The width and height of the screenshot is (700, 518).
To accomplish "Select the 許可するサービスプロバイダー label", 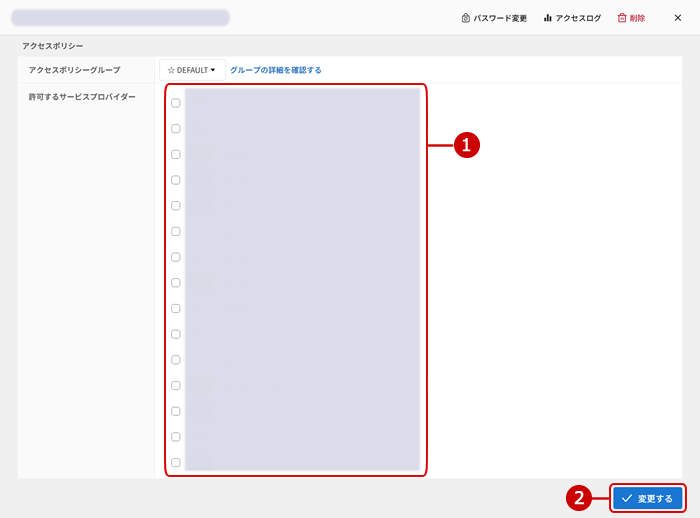I will coord(82,97).
